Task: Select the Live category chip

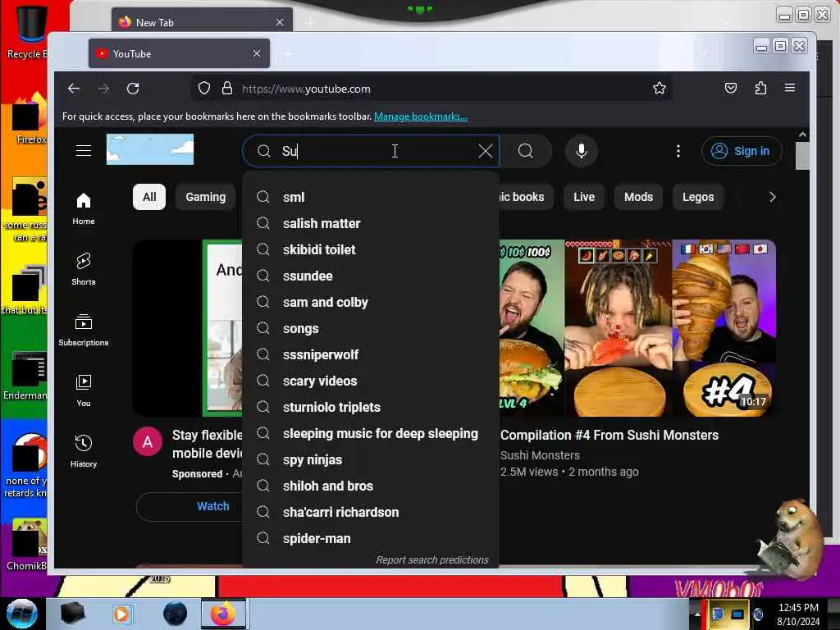Action: coord(584,197)
